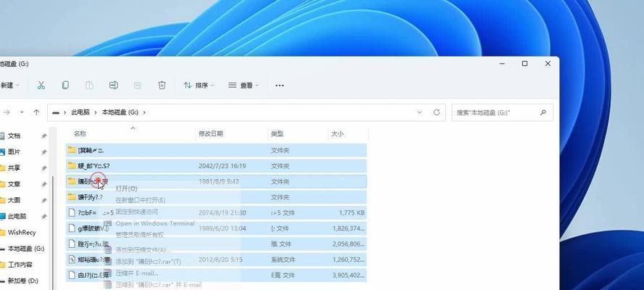Viewport: 644px width, 290px height.
Task: Click the date 1989/6/20 13:04 in the file list
Action: pos(222,228)
